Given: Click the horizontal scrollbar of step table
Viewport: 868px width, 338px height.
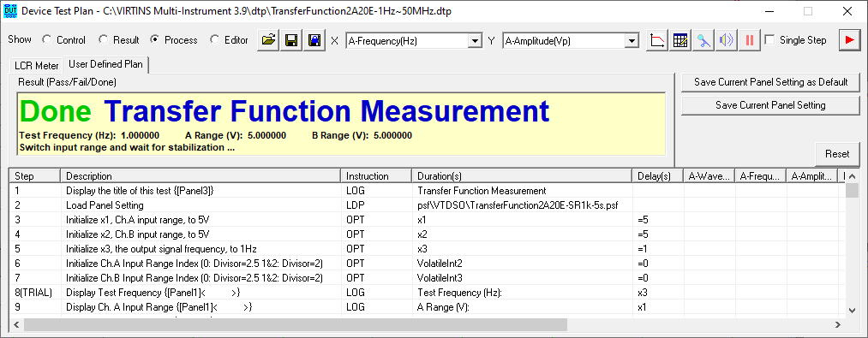Looking at the screenshot, I should click(x=296, y=324).
